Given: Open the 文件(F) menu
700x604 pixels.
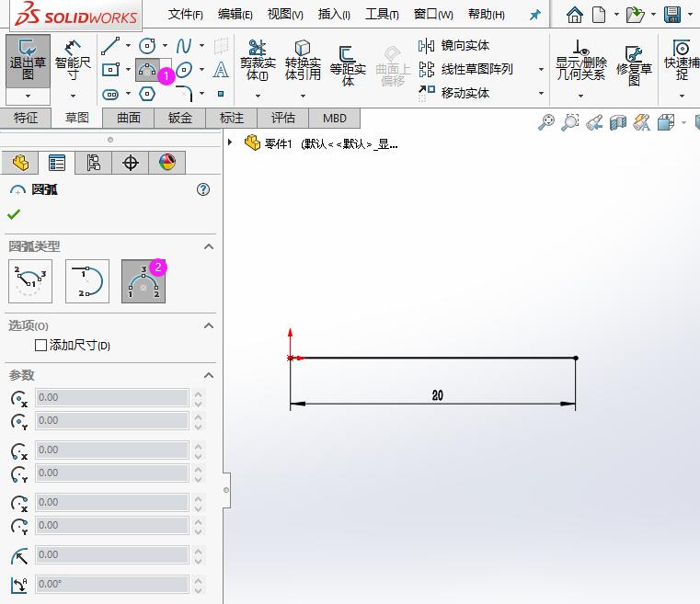Looking at the screenshot, I should 185,15.
